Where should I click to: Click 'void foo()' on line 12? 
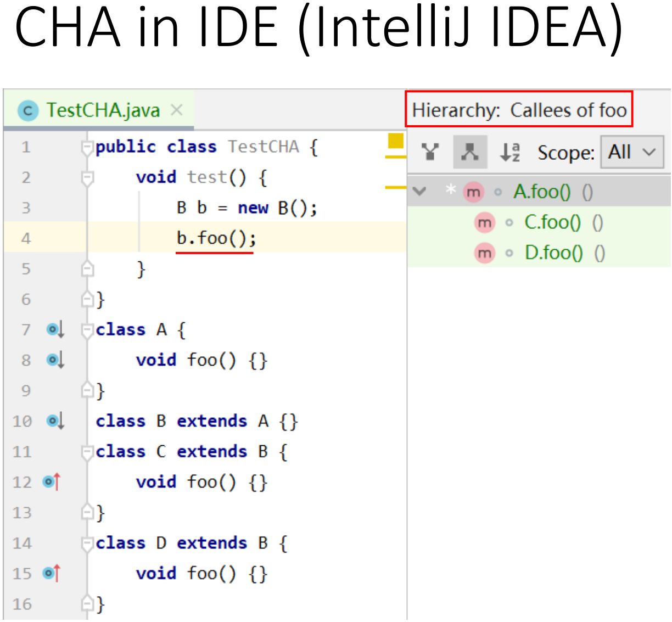click(186, 482)
